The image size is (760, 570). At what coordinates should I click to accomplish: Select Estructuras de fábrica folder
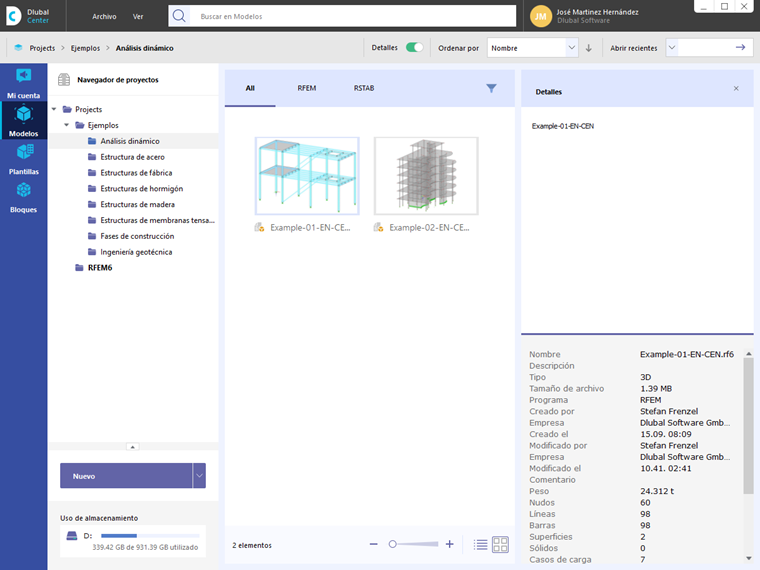136,173
